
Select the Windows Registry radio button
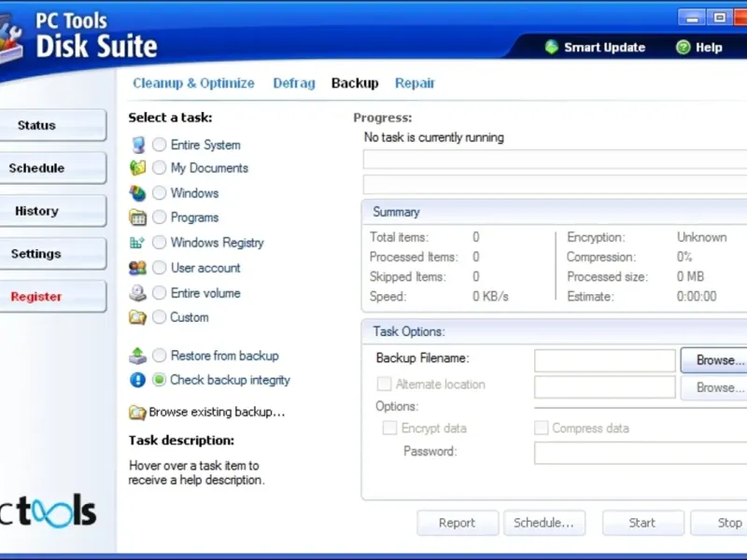159,243
